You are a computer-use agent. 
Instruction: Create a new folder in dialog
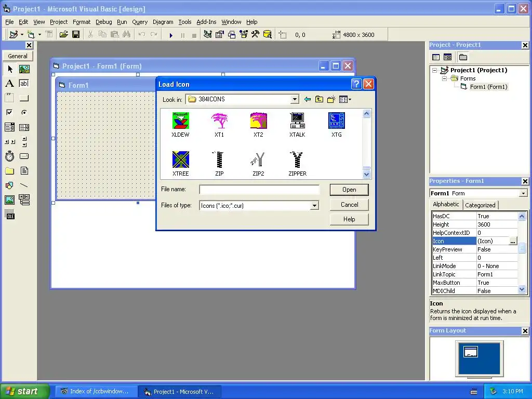point(331,99)
